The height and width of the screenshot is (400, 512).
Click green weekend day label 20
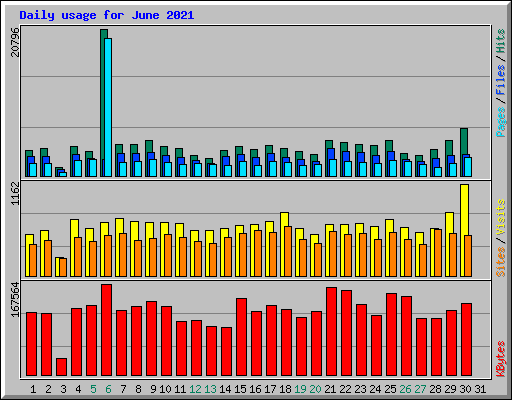[x=315, y=389]
